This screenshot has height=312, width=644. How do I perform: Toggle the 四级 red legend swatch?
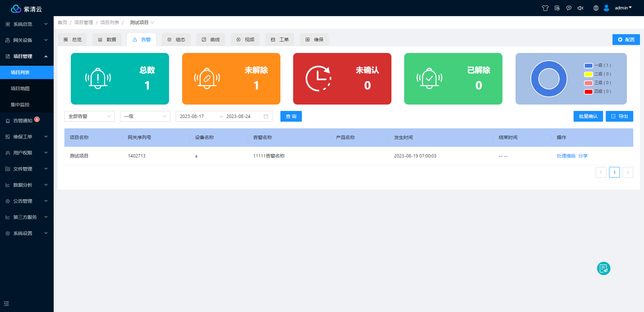tap(588, 91)
